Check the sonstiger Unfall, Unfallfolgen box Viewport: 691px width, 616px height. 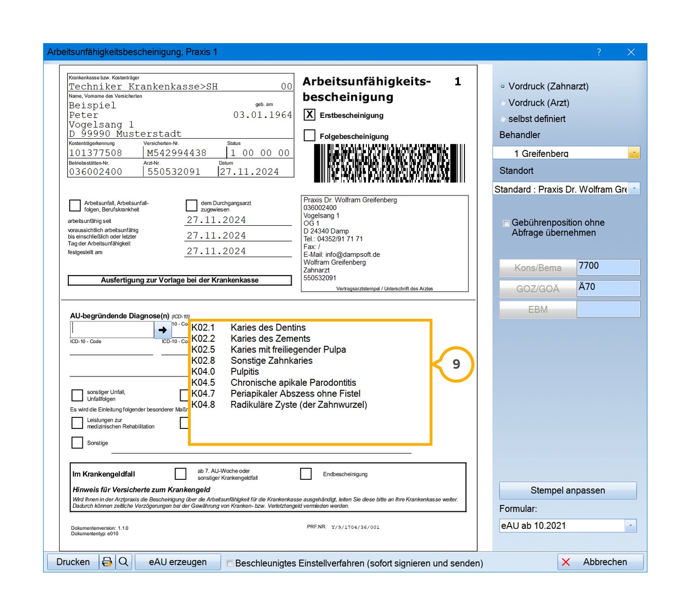point(77,395)
